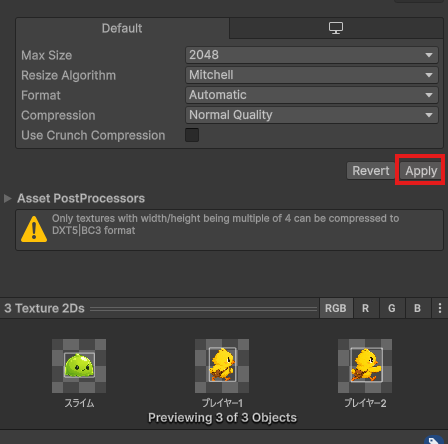Viewport: 448px width, 444px height.
Task: Select the プレイヤー2 chick texture preview
Action: pos(365,366)
